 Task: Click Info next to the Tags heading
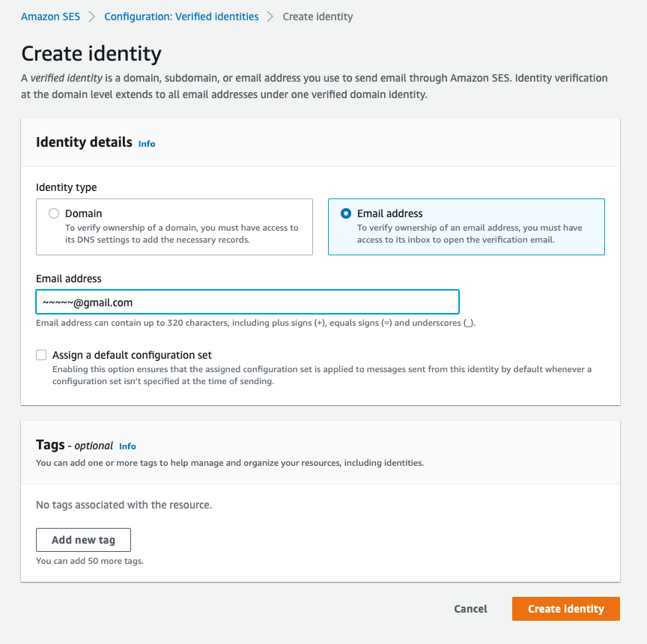(x=127, y=446)
